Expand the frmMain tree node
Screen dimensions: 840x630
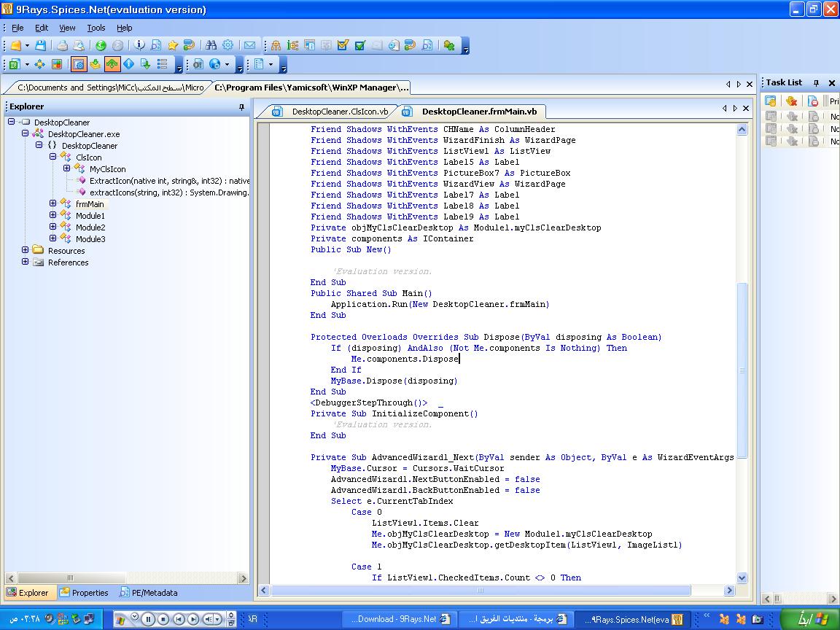click(52, 203)
